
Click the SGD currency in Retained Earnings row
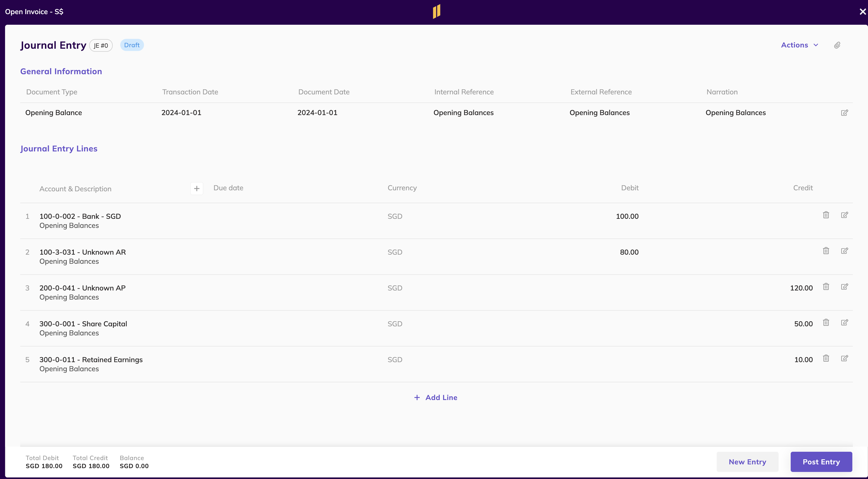[x=395, y=360]
